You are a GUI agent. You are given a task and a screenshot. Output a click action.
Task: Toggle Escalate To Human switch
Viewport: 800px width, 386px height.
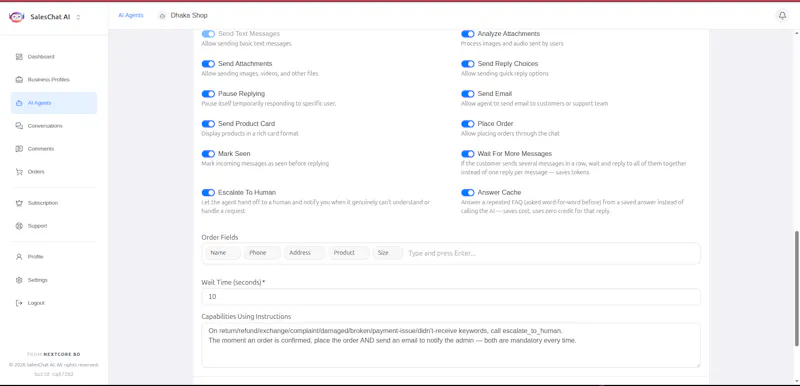(x=208, y=193)
